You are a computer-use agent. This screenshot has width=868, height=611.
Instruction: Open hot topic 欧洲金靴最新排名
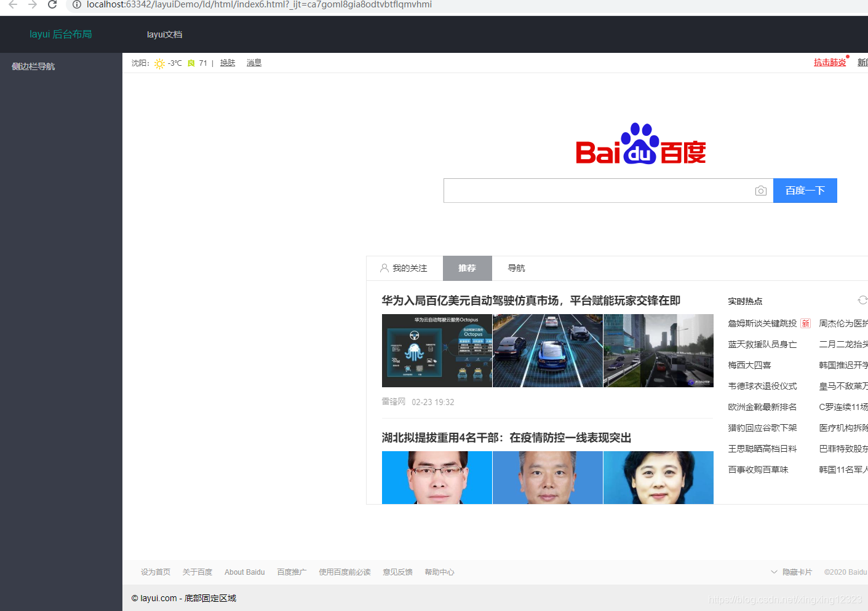pos(762,407)
